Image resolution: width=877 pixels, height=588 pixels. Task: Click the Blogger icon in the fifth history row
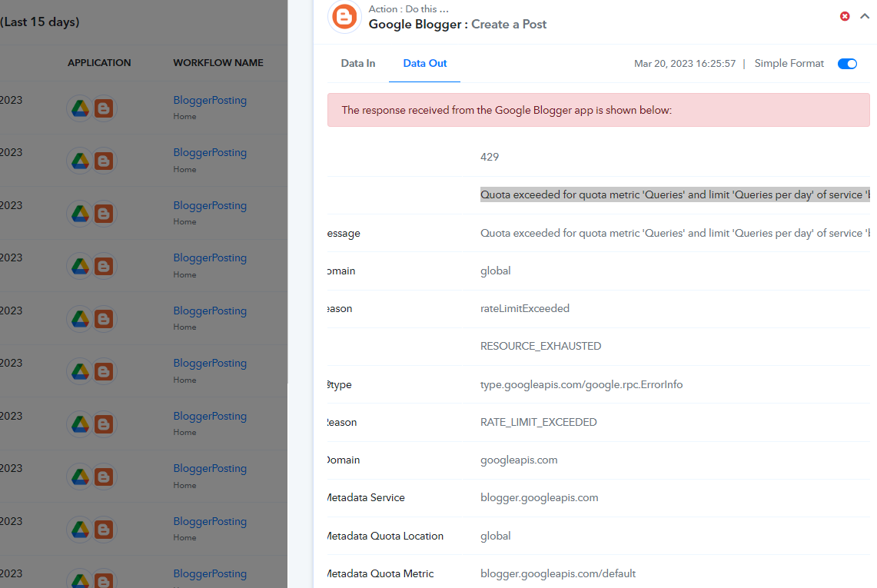(104, 318)
